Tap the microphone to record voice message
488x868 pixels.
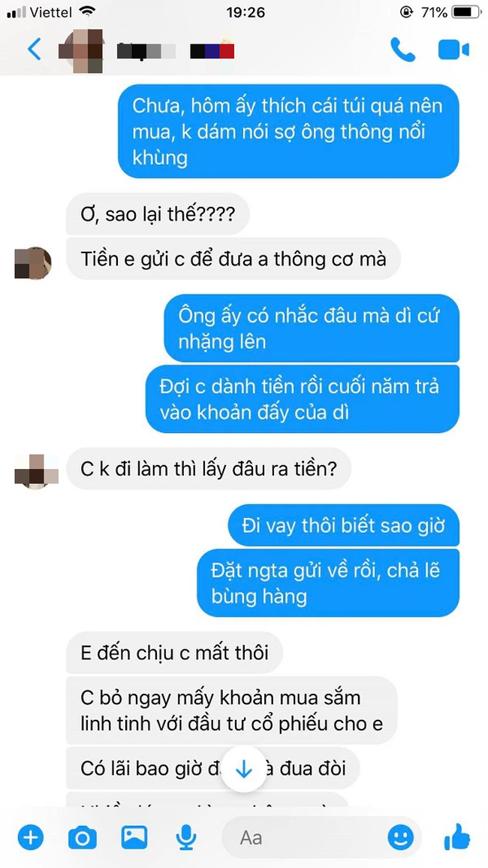click(186, 837)
